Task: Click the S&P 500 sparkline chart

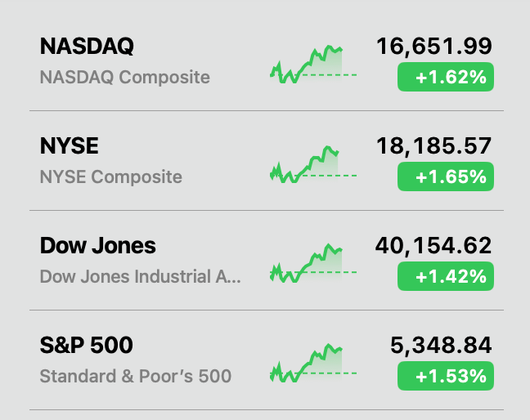Action: tap(313, 364)
